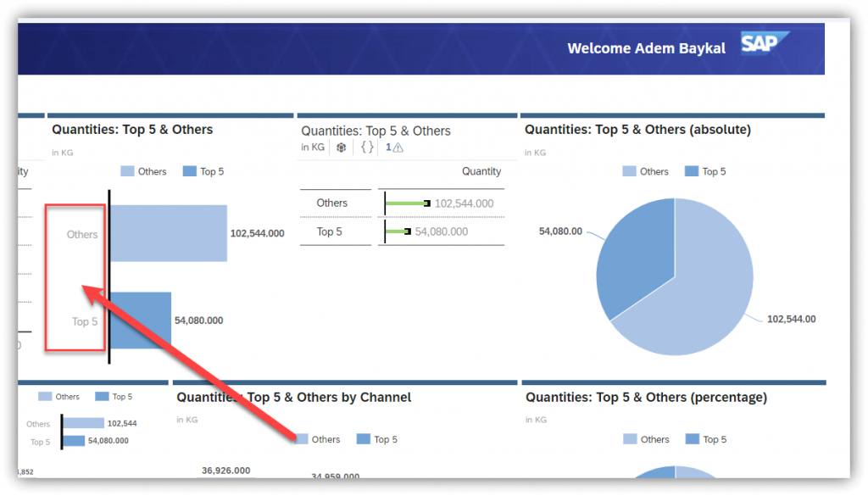
Task: Click Others legend text in by Channel chart
Action: pyautogui.click(x=326, y=439)
